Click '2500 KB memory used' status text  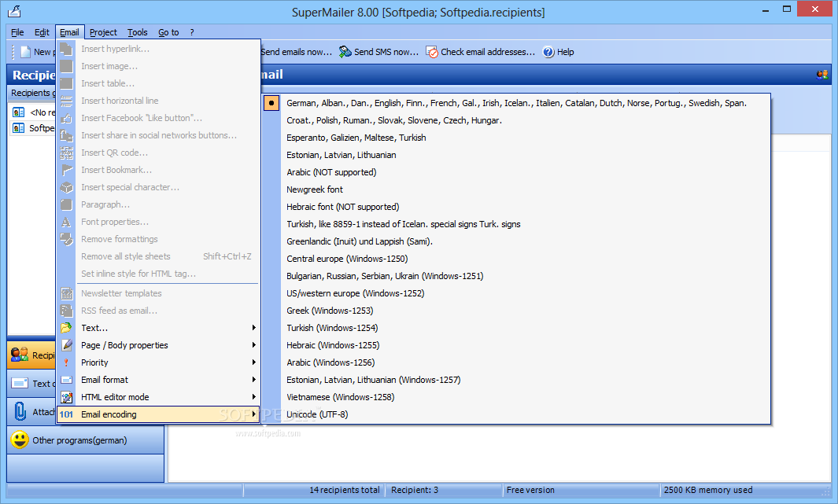coord(708,490)
